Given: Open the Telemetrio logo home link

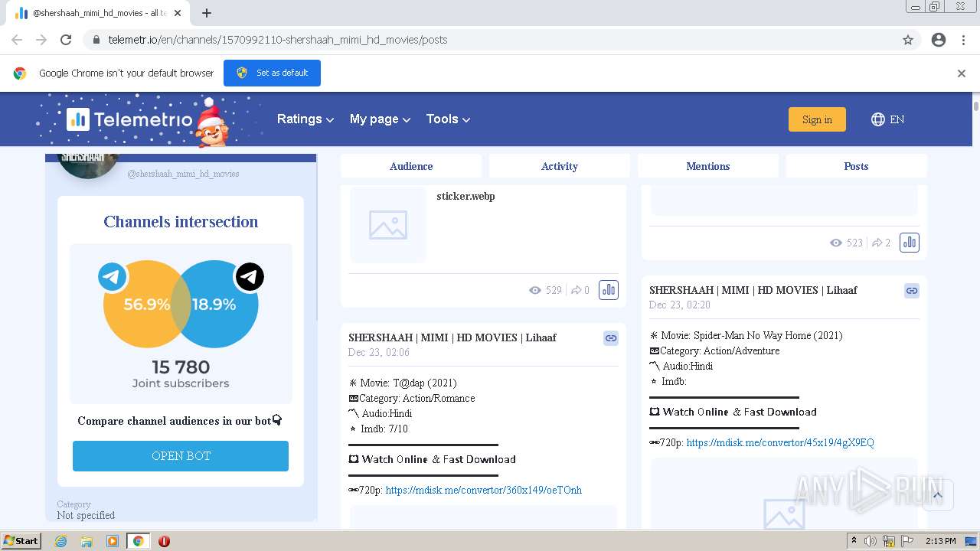Looking at the screenshot, I should tap(129, 119).
